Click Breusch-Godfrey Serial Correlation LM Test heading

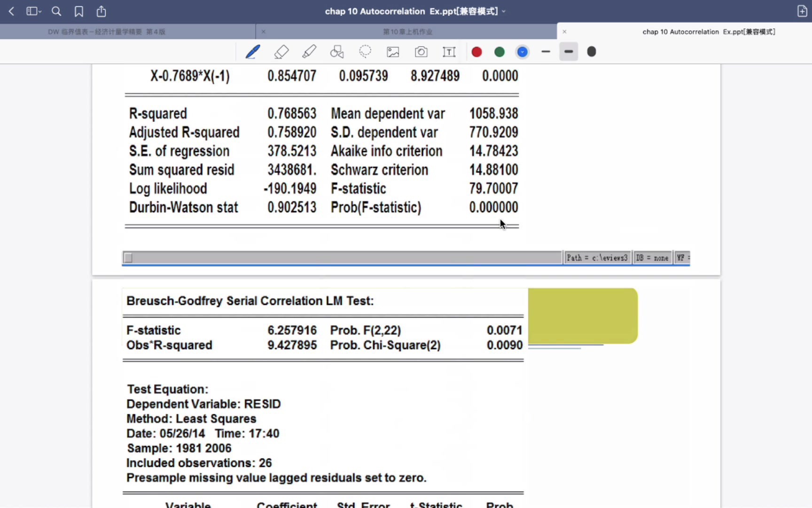pos(250,301)
